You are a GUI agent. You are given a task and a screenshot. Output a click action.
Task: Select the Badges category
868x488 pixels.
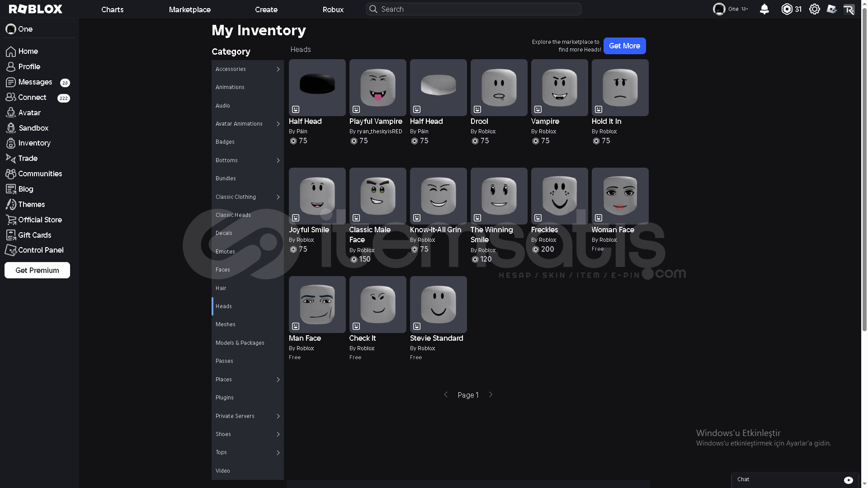tap(248, 142)
